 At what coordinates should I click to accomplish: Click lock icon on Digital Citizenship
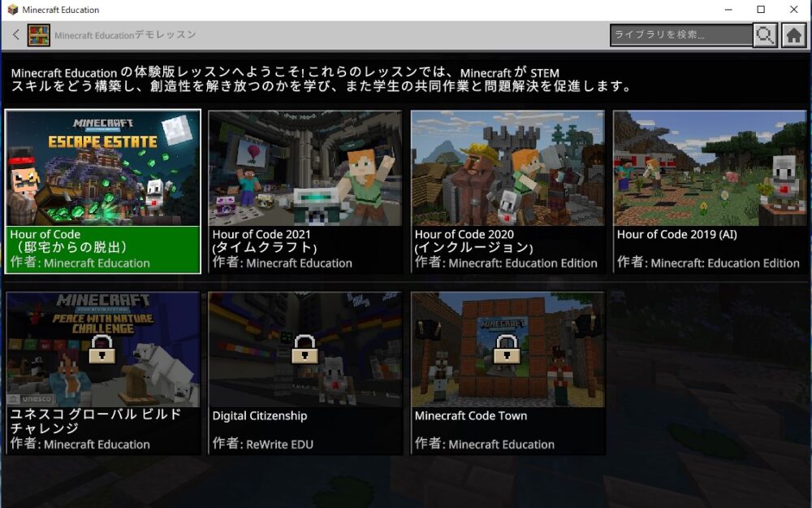pyautogui.click(x=304, y=349)
